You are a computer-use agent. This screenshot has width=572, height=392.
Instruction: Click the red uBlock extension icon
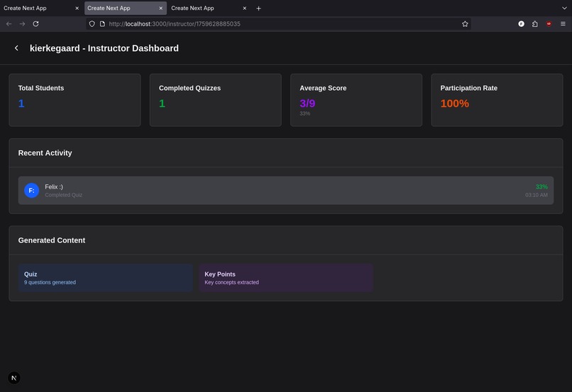click(x=549, y=23)
